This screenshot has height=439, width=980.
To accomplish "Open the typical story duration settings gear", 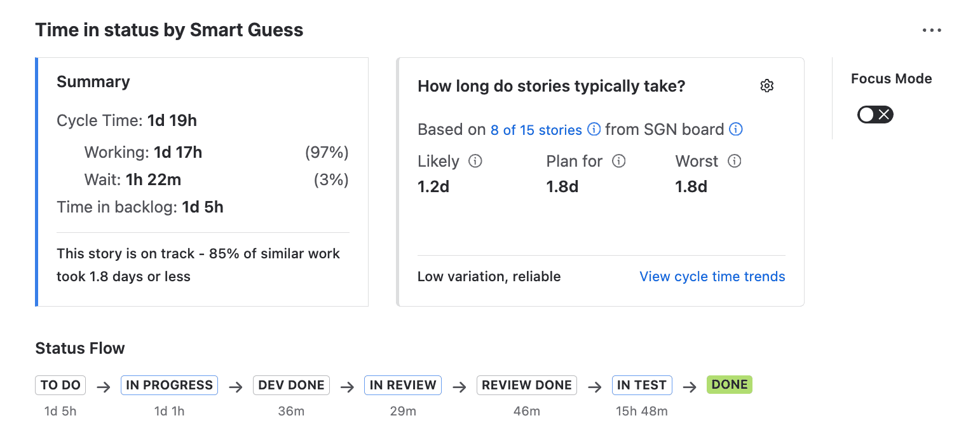I will (766, 86).
